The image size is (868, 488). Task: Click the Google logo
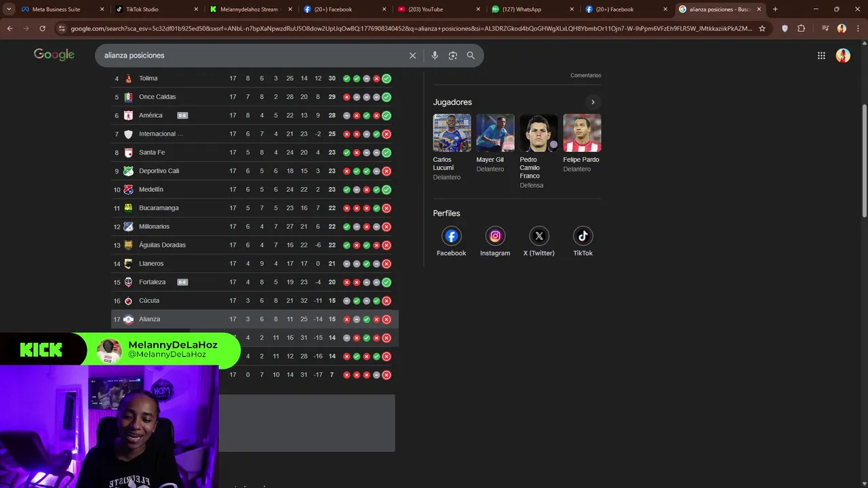point(54,55)
